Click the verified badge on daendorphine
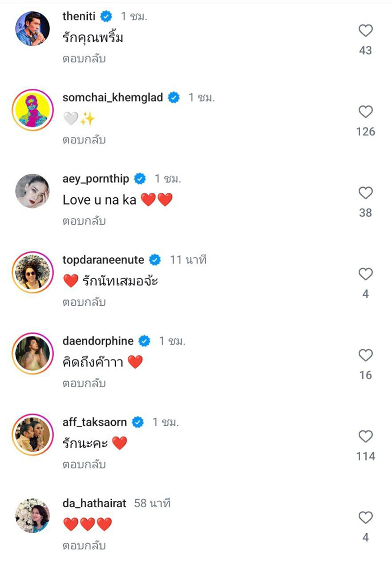392x569 pixels. [x=144, y=340]
